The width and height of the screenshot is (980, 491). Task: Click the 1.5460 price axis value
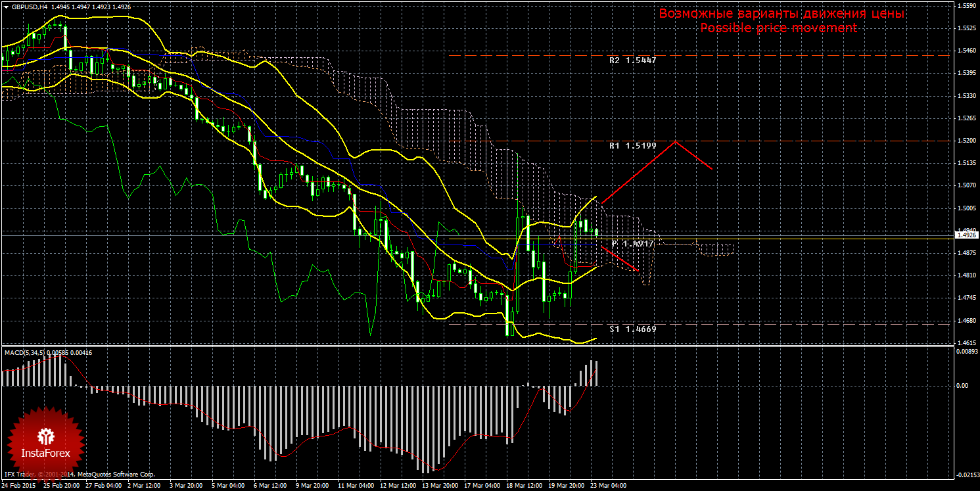click(x=966, y=51)
